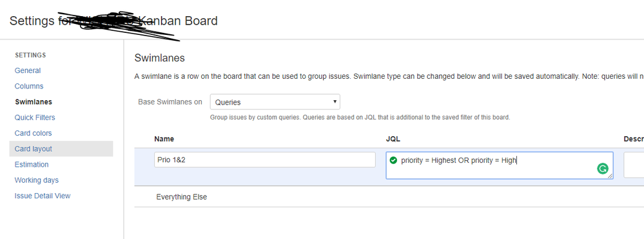644x239 pixels.
Task: Open General settings
Action: 28,70
